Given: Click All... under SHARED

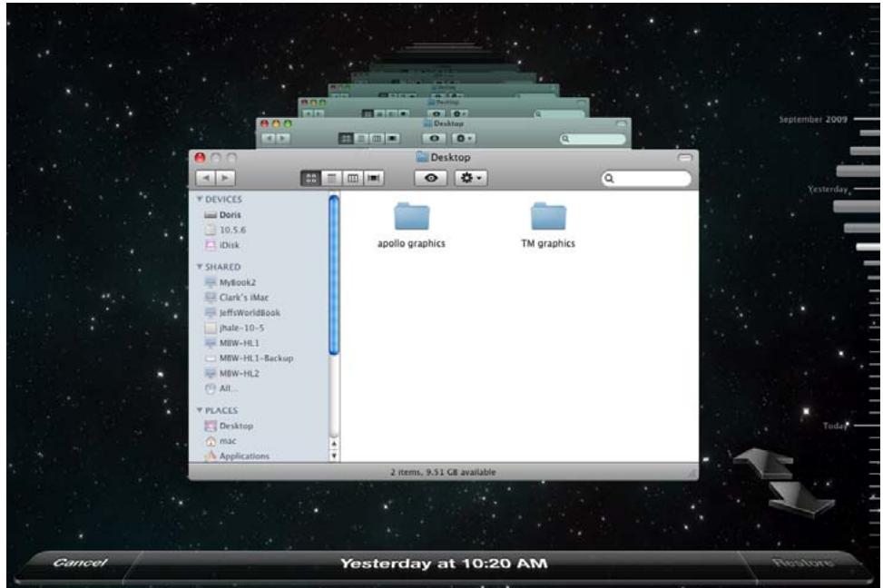Looking at the screenshot, I should 221,388.
